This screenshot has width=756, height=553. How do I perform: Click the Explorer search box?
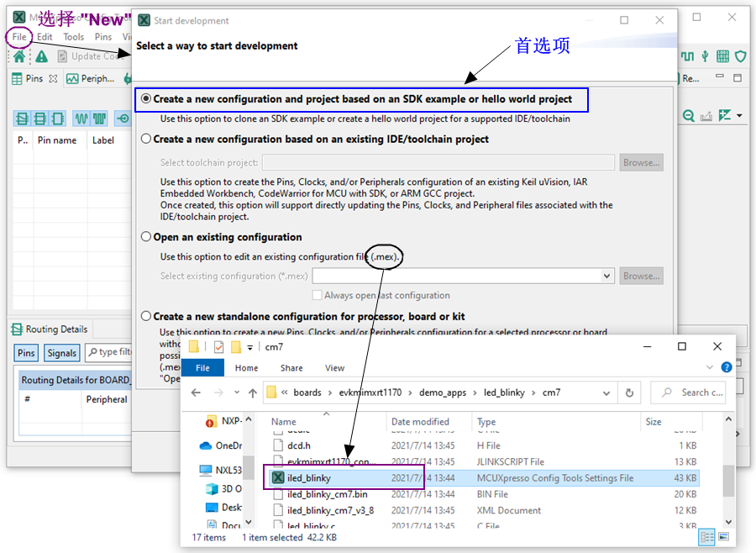coord(689,392)
